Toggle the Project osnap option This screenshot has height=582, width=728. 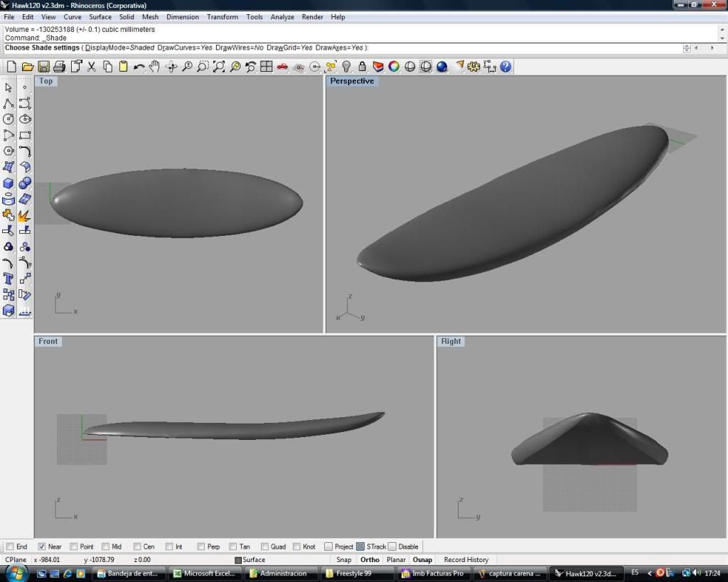328,546
